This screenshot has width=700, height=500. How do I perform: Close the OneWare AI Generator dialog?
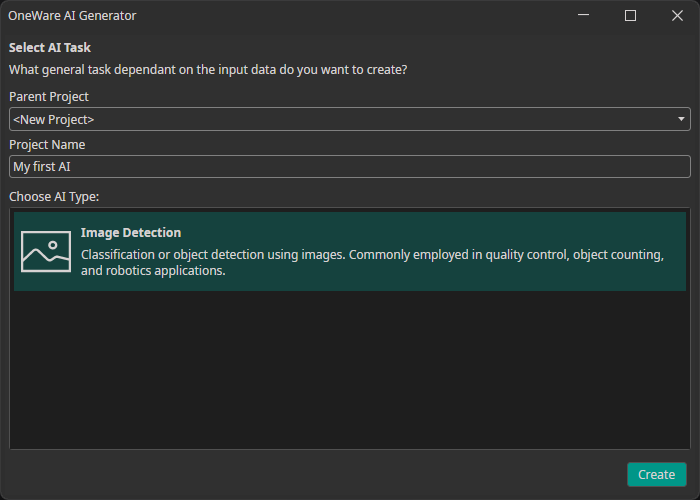coord(677,16)
